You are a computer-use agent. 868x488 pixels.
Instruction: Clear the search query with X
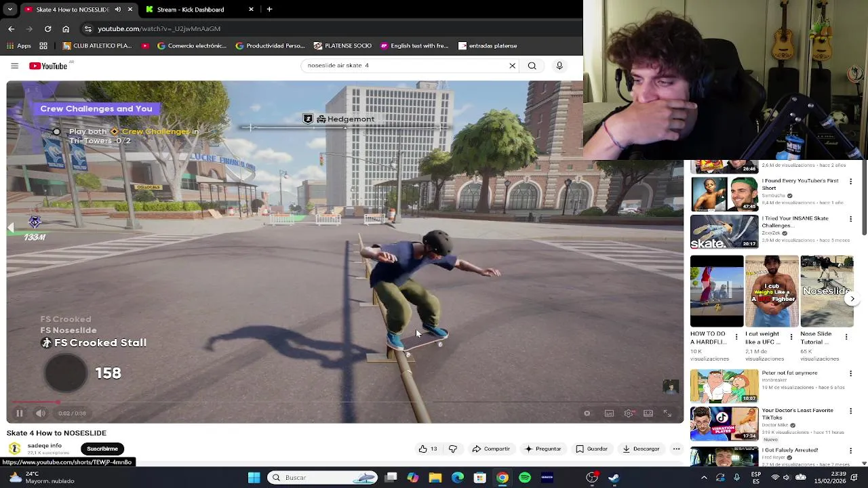(x=513, y=66)
